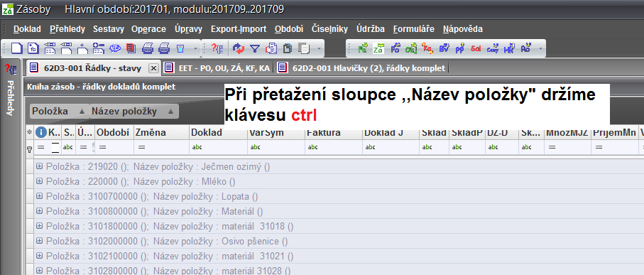Viewport: 644px width, 275px height.
Task: Switch to the 62D2-001 Hlavičky tab
Action: pos(361,68)
